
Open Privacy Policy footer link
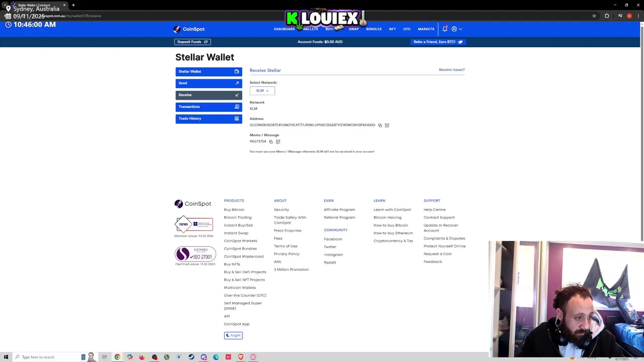click(286, 254)
